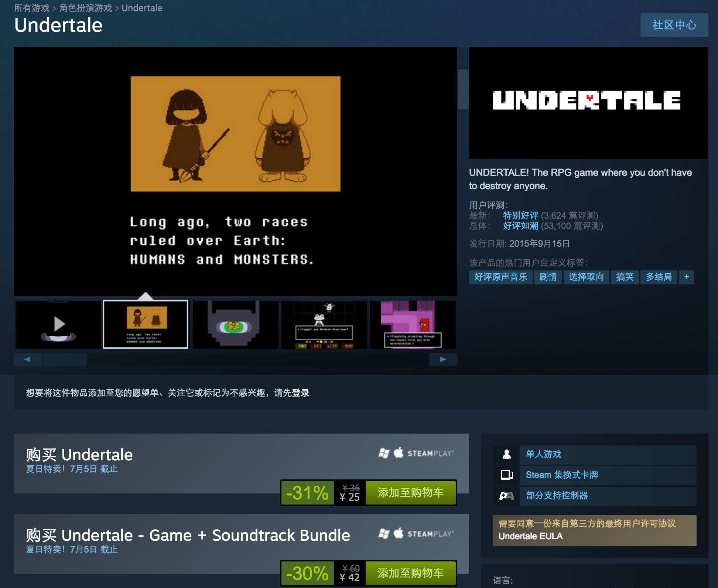Click the plus button to add tags
This screenshot has height=588, width=718.
686,277
